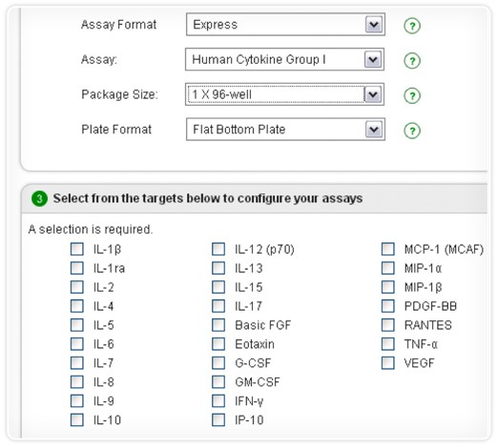Expand the Flat Bottom Plate dropdown
498x448 pixels.
click(x=374, y=130)
